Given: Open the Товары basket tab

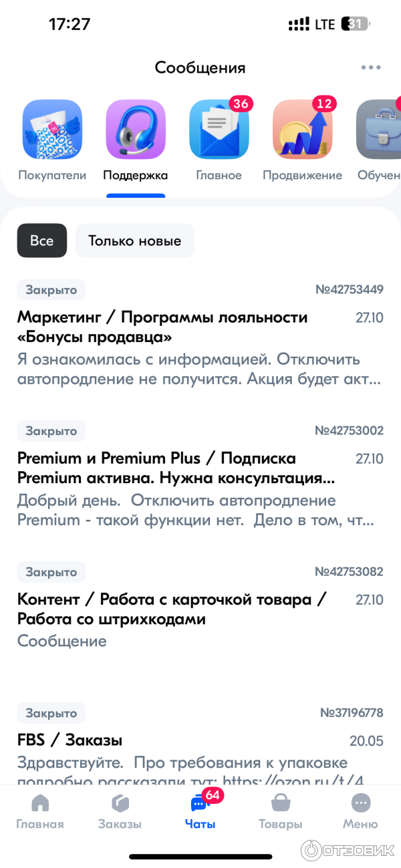Looking at the screenshot, I should coord(281,811).
